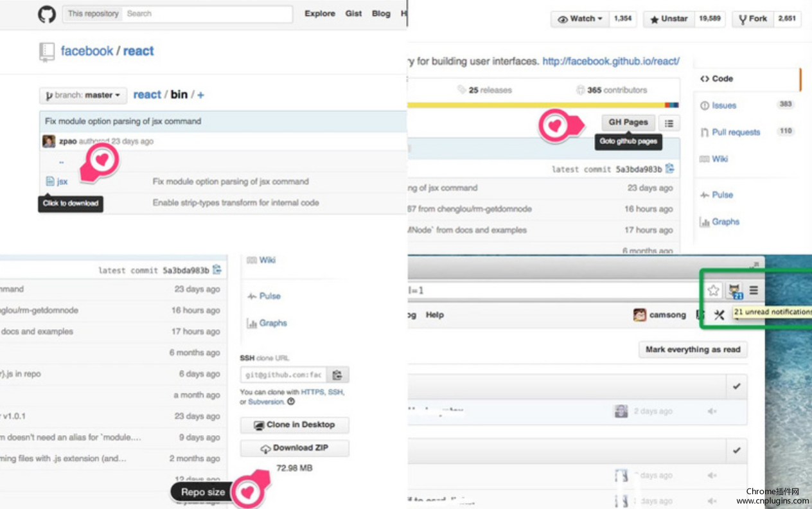Open the jsx file link
The height and width of the screenshot is (509, 812).
(62, 182)
